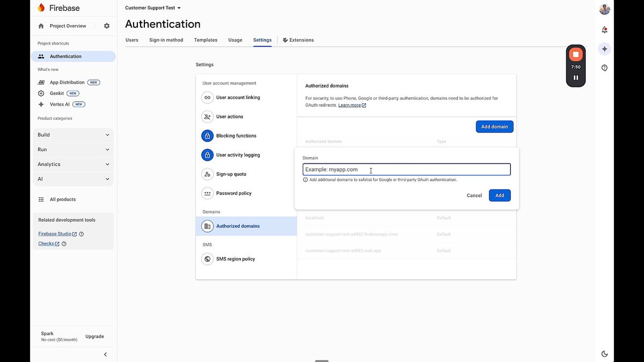Viewport: 644px width, 362px height.
Task: Open Gemini sparkle assistant icon
Action: [605, 49]
